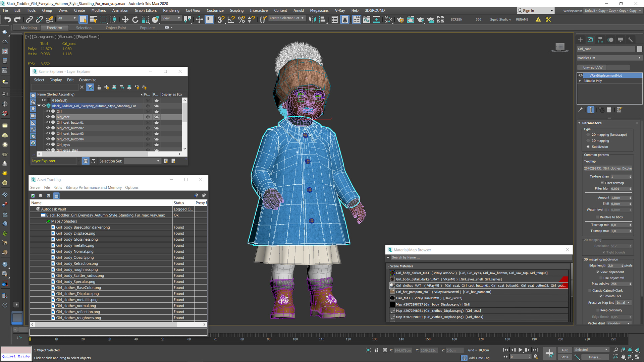Open the reference coordinate View dropdown
Image resolution: width=644 pixels, height=362 pixels.
pos(171,18)
